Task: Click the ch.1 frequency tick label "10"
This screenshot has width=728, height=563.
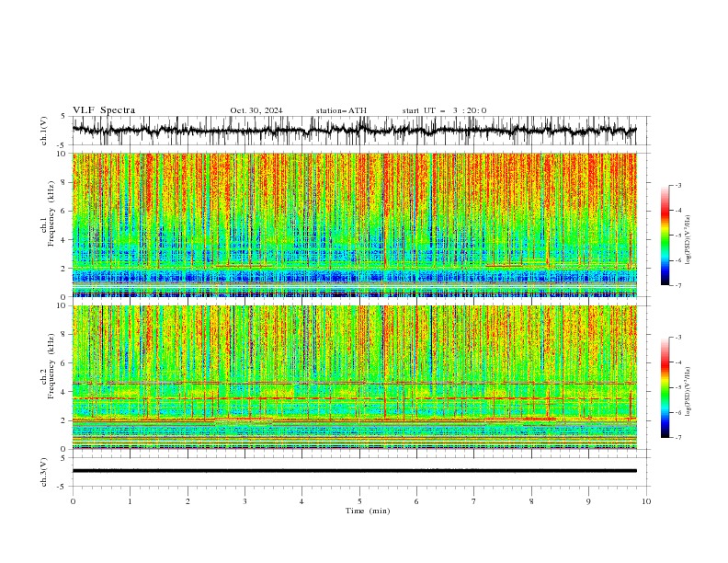Action: pos(63,154)
